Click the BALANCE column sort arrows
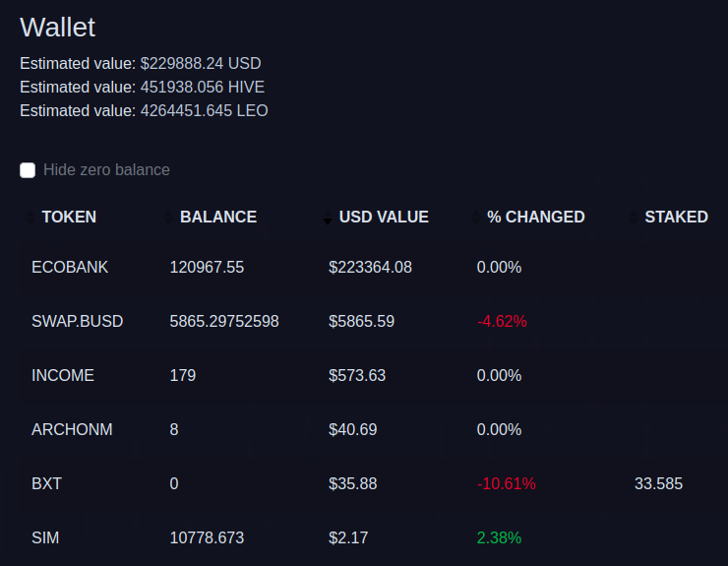The image size is (728, 566). 168,217
